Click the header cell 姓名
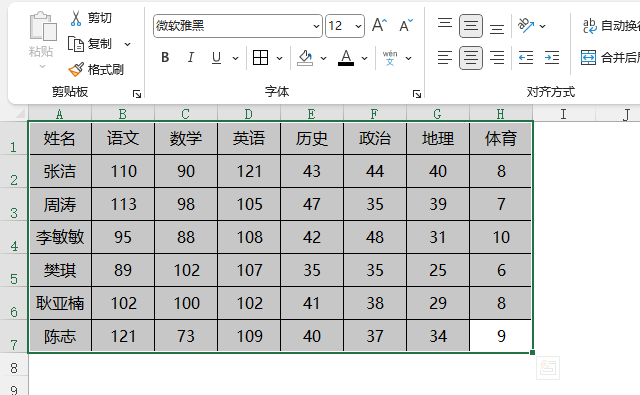The height and width of the screenshot is (395, 640). click(x=60, y=138)
